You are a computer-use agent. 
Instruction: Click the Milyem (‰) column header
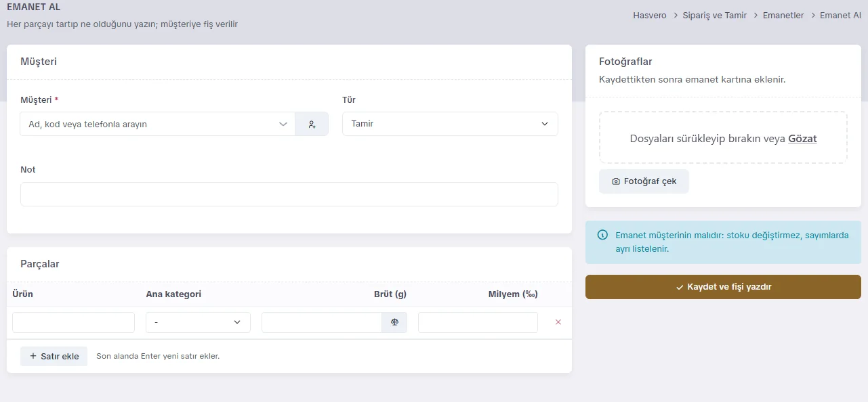[513, 294]
